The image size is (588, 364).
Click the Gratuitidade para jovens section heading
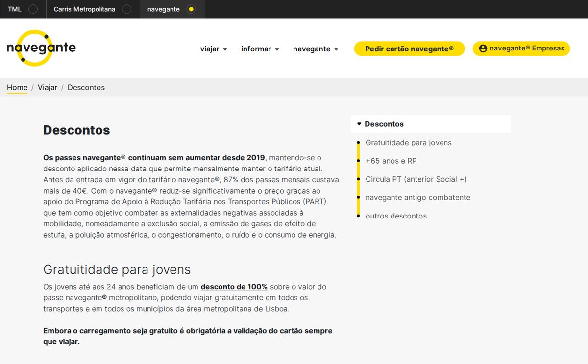coord(117,269)
